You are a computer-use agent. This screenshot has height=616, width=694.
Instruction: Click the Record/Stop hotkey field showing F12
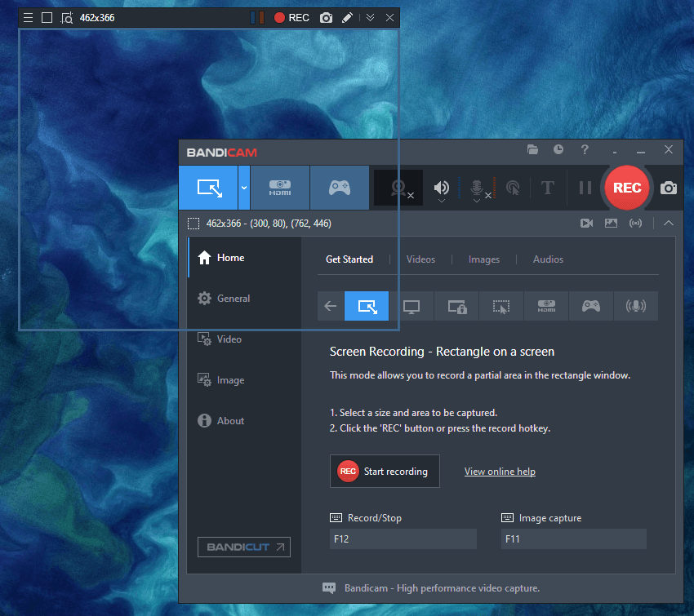(x=403, y=538)
